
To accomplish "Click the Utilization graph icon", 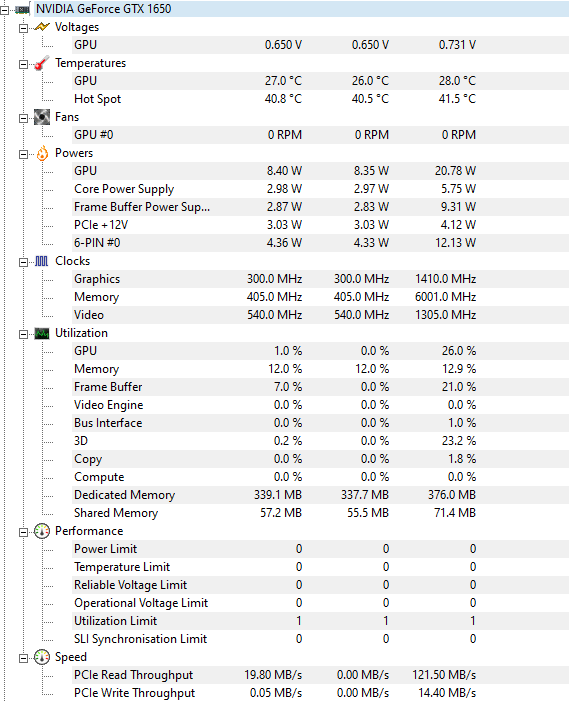I will [x=42, y=333].
